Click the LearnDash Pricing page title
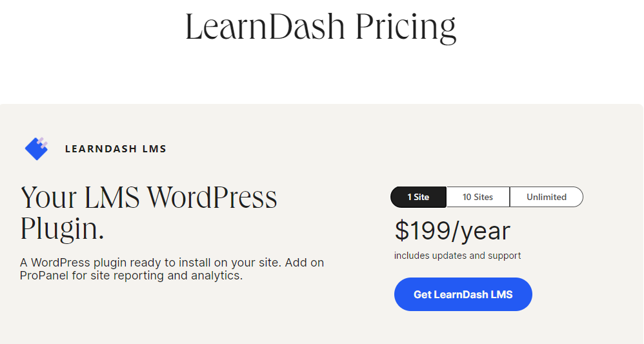Screen dimensions: 644x344 pos(321,28)
